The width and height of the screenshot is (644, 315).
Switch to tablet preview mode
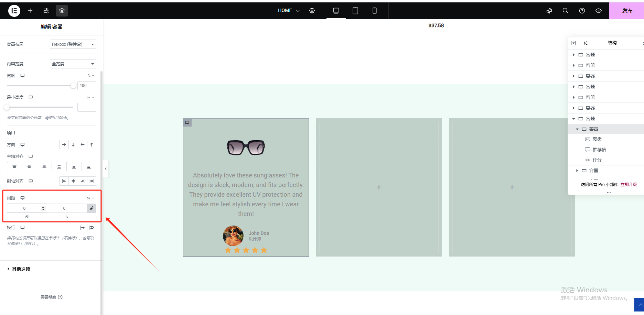coord(355,11)
